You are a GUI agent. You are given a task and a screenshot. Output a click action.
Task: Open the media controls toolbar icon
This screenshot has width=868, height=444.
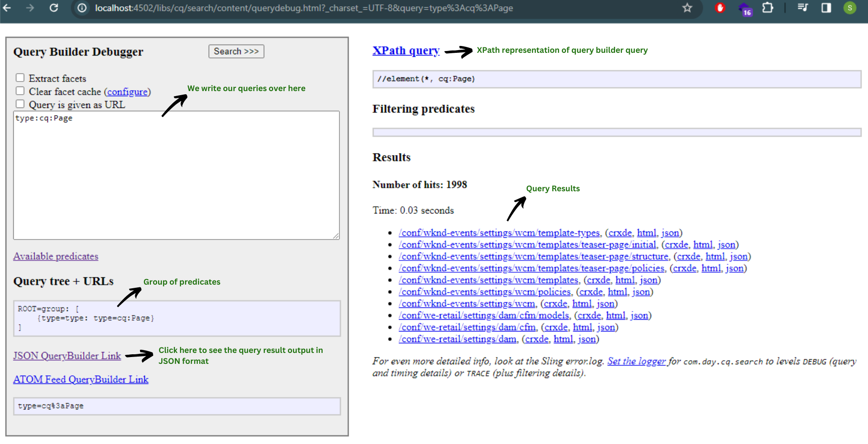coord(802,8)
